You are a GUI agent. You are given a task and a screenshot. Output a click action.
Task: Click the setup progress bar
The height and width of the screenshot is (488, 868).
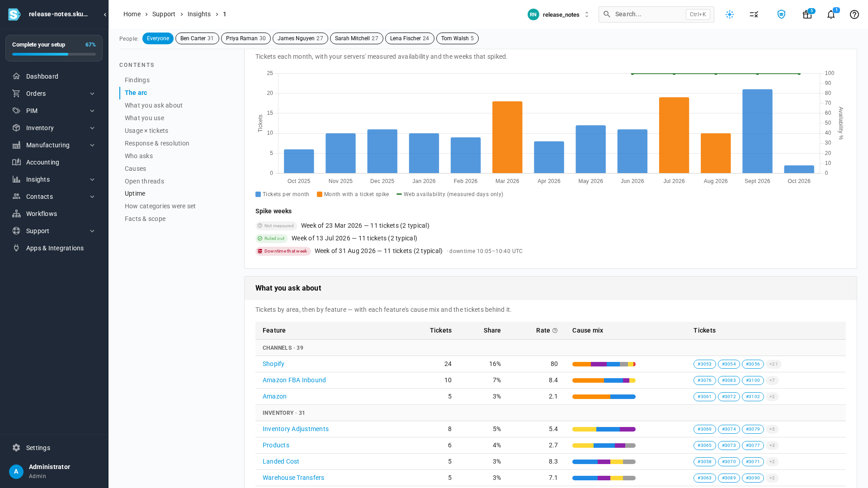click(54, 54)
